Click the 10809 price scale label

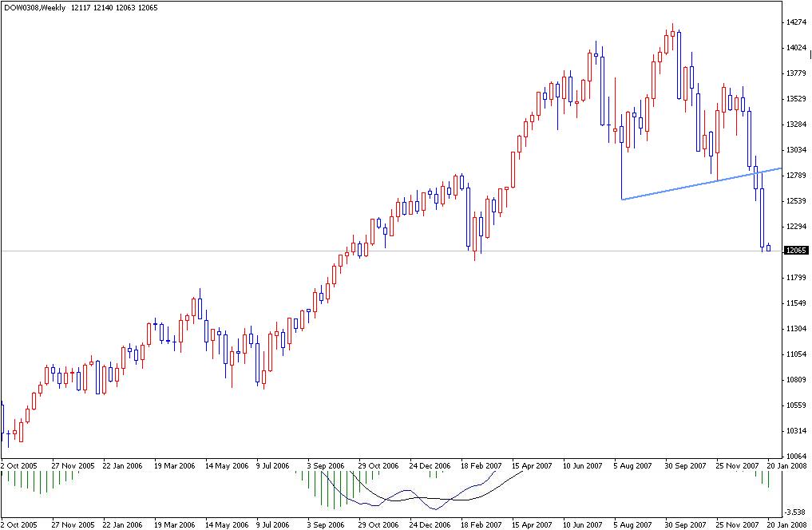796,379
